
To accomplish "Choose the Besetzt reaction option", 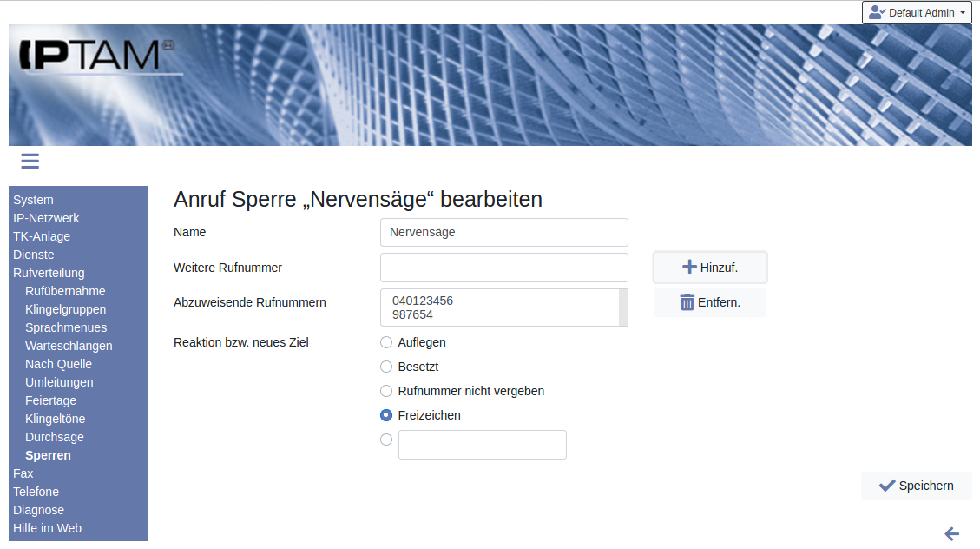I will click(386, 367).
